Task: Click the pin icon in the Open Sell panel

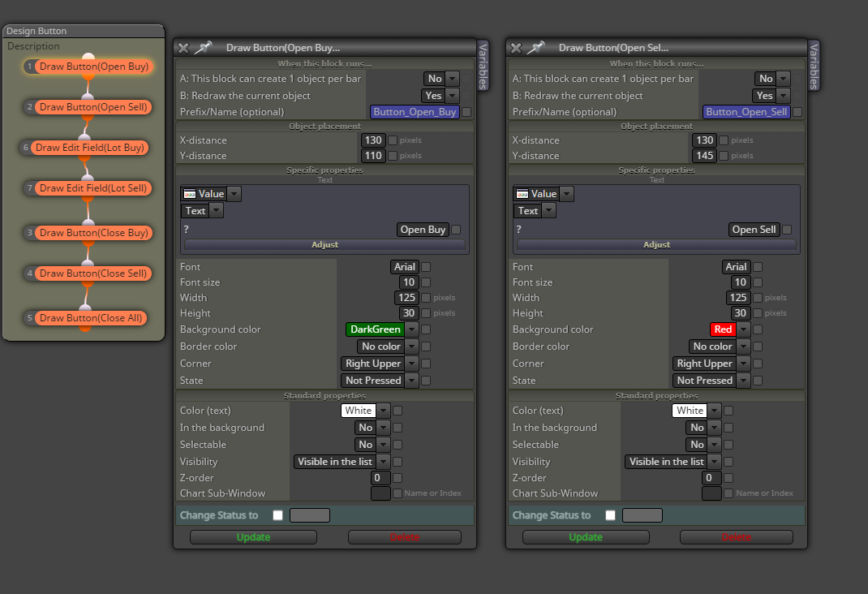Action: (x=536, y=48)
